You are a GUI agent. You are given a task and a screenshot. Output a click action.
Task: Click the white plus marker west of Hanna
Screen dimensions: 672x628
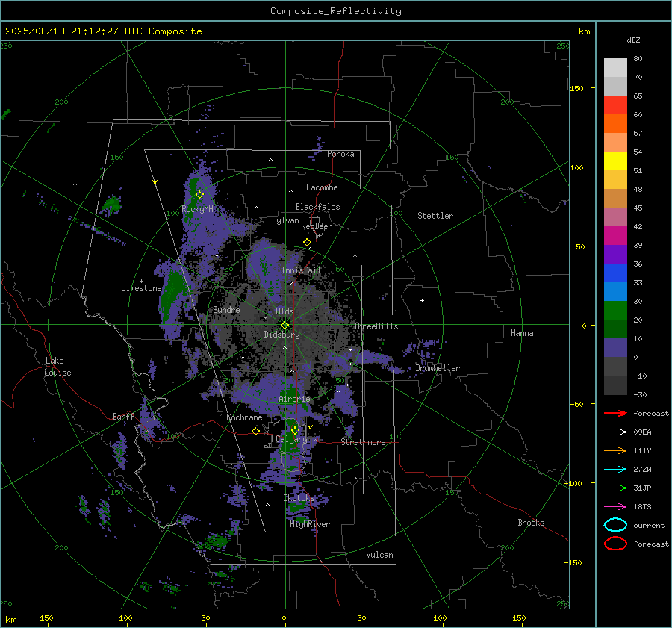(x=422, y=300)
